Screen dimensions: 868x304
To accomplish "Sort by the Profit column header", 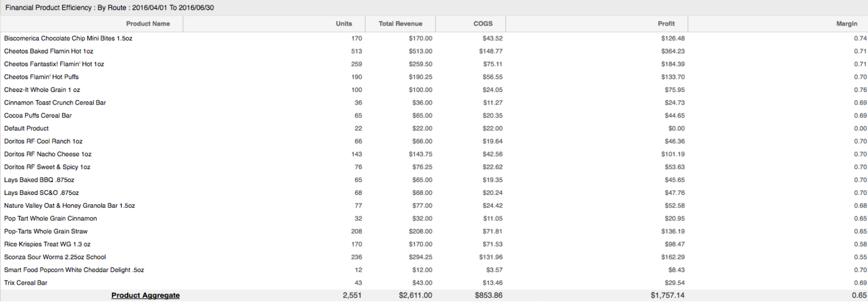I will point(666,24).
